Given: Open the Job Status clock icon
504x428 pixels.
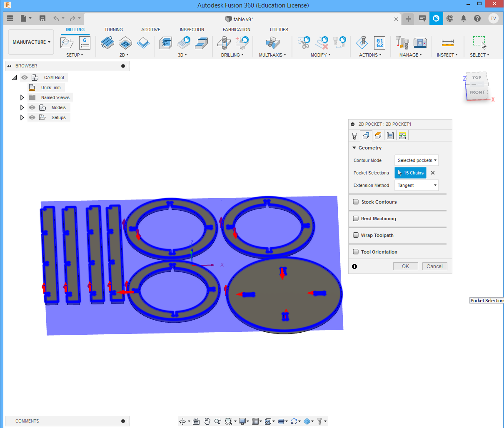Looking at the screenshot, I should pyautogui.click(x=450, y=18).
